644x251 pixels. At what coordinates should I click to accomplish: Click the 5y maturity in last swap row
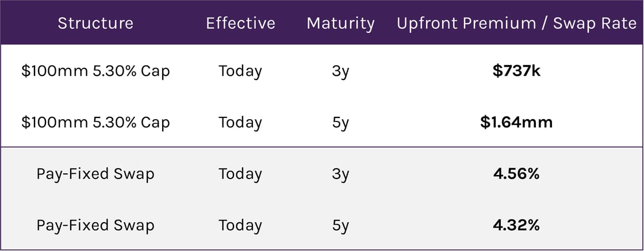point(340,225)
